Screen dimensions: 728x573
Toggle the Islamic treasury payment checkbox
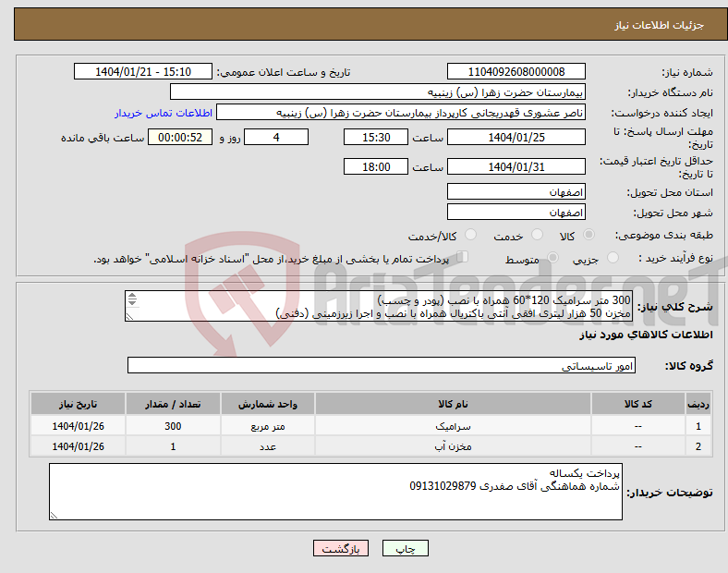pyautogui.click(x=463, y=257)
